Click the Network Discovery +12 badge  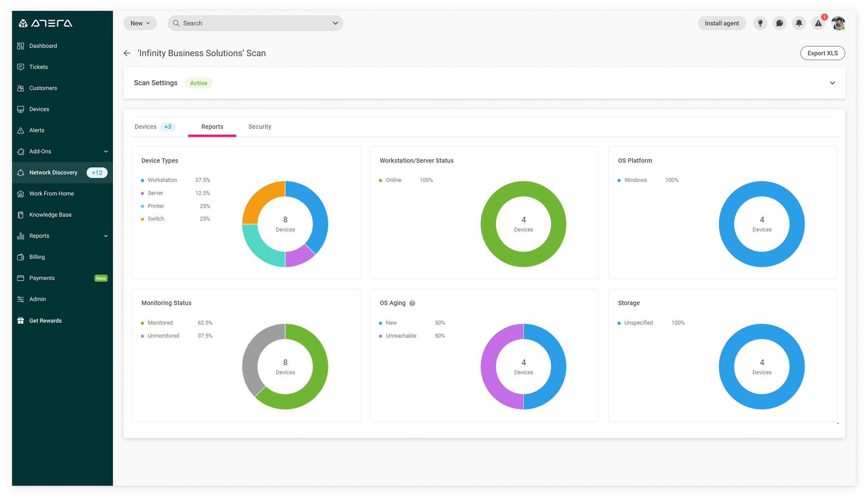97,173
